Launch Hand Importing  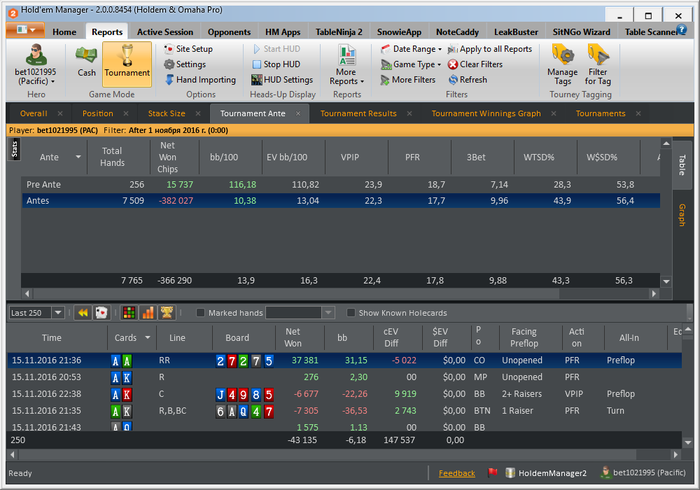tap(200, 80)
